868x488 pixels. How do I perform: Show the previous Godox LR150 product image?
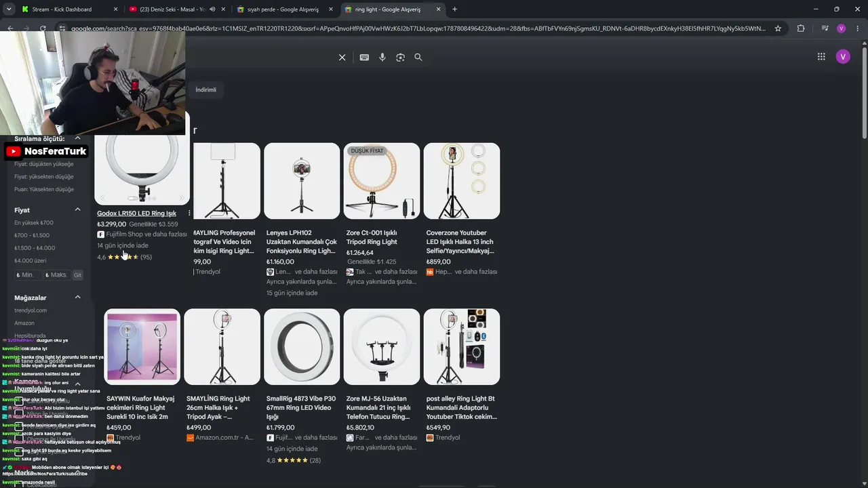pyautogui.click(x=103, y=199)
